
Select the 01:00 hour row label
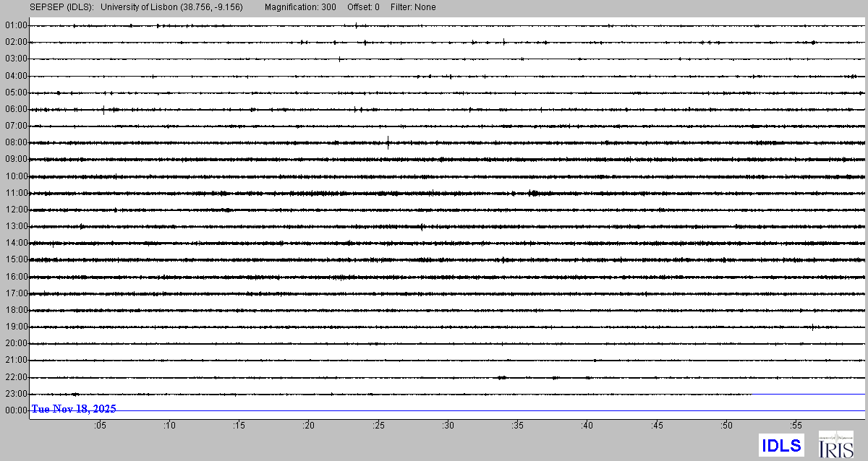point(15,25)
